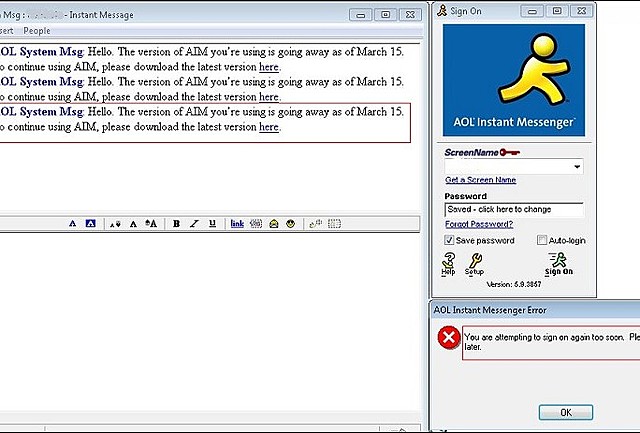Click the Get a Screen Name link

pos(481,180)
